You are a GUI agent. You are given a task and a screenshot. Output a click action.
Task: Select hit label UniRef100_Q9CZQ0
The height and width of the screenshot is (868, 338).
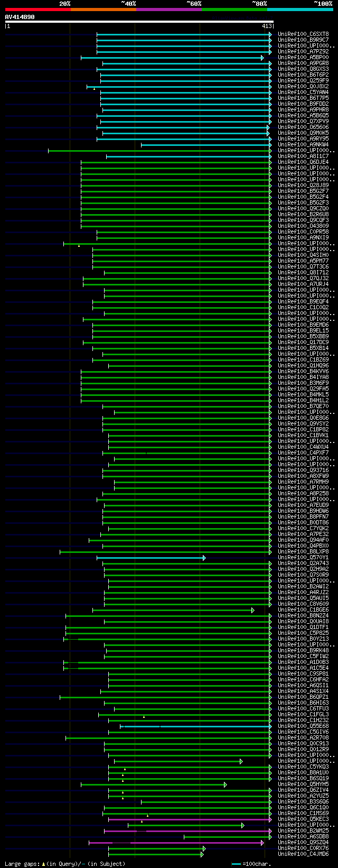pos(303,209)
